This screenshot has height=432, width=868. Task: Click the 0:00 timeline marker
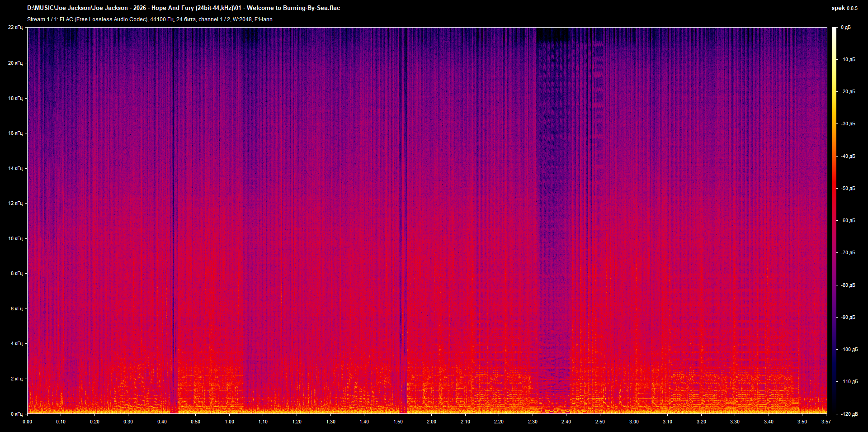click(28, 422)
